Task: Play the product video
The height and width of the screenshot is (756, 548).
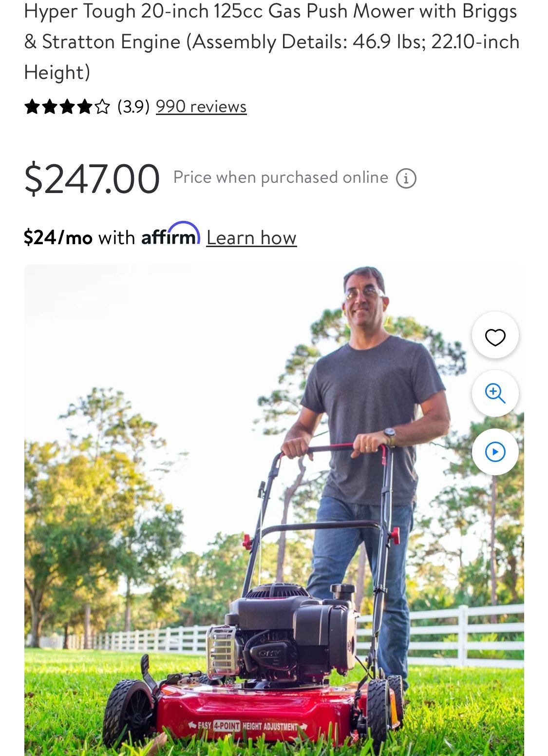Action: pos(495,452)
